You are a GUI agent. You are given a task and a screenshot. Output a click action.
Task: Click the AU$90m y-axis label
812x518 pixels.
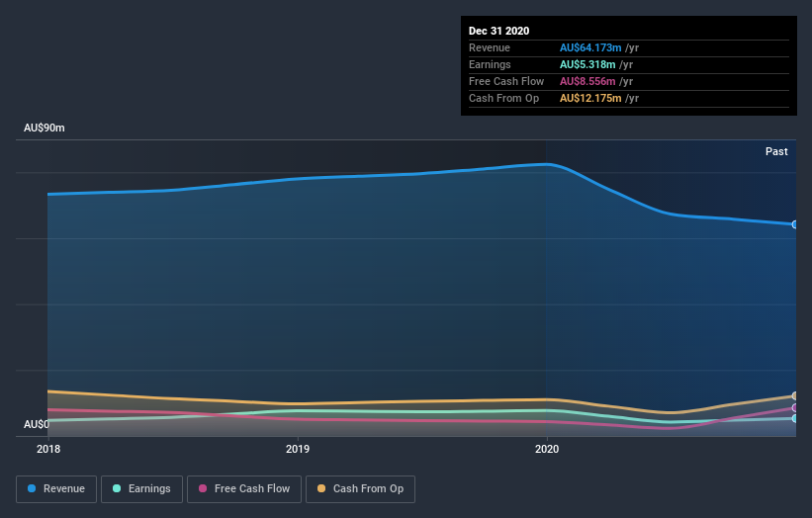pyautogui.click(x=45, y=128)
